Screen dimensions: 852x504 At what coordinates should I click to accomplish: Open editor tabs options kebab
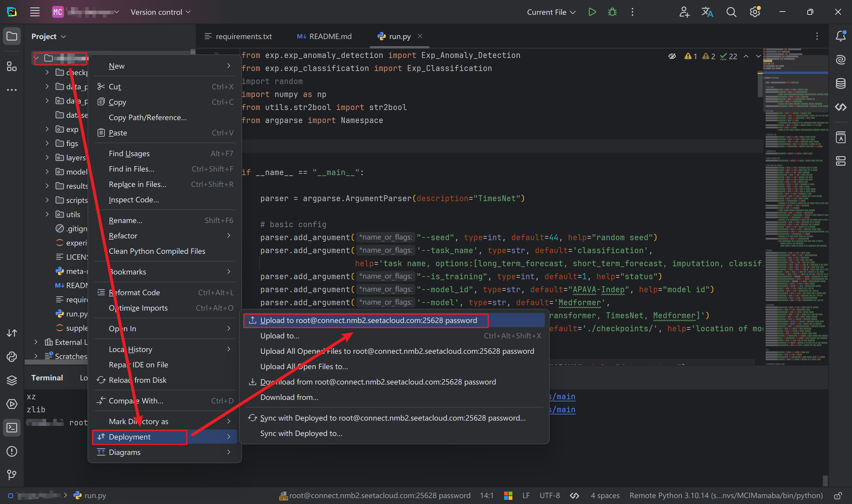[x=817, y=36]
